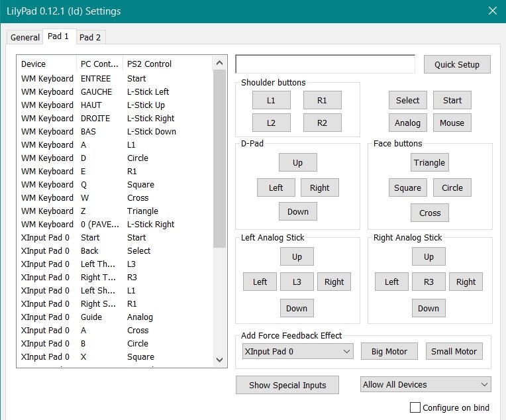
Task: Click the PC Cont... column header
Action: coord(100,64)
